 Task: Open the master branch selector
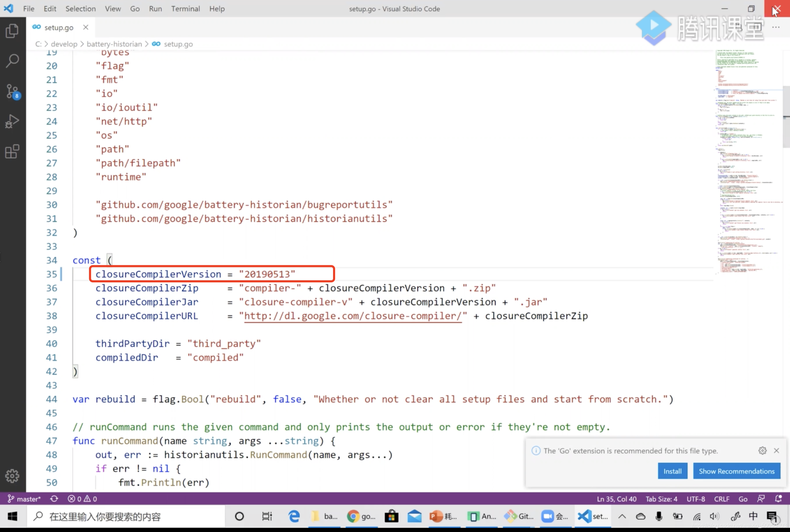pyautogui.click(x=24, y=499)
